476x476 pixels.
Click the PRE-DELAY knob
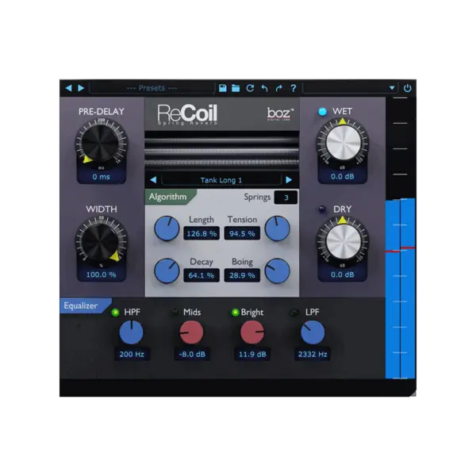(x=100, y=143)
